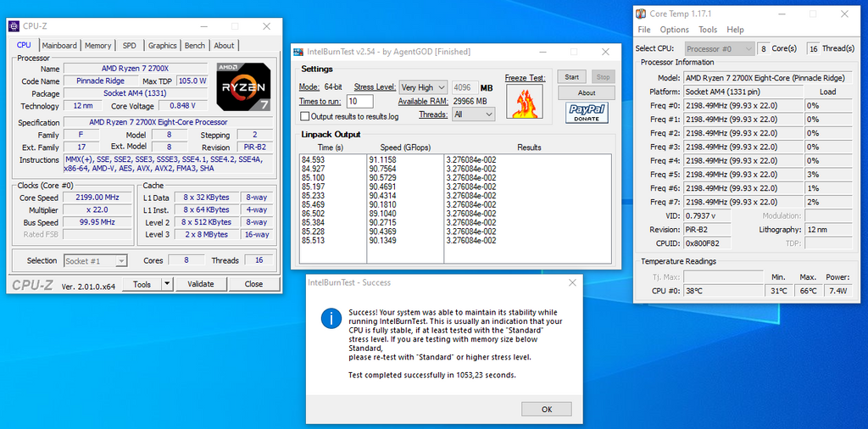Click the Times to run input field
The image size is (868, 429).
click(359, 102)
